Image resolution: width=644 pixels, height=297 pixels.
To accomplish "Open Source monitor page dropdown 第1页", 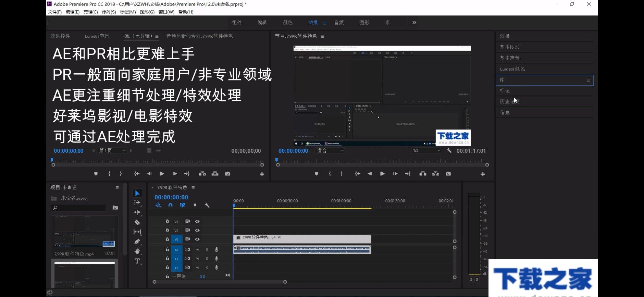I will [x=112, y=150].
